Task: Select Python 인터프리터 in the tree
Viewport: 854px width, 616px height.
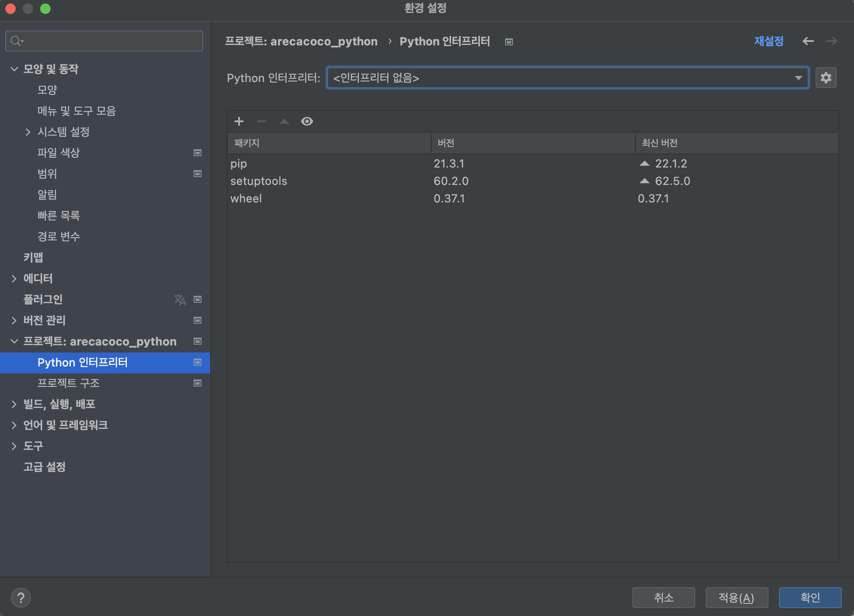Action: tap(105, 362)
